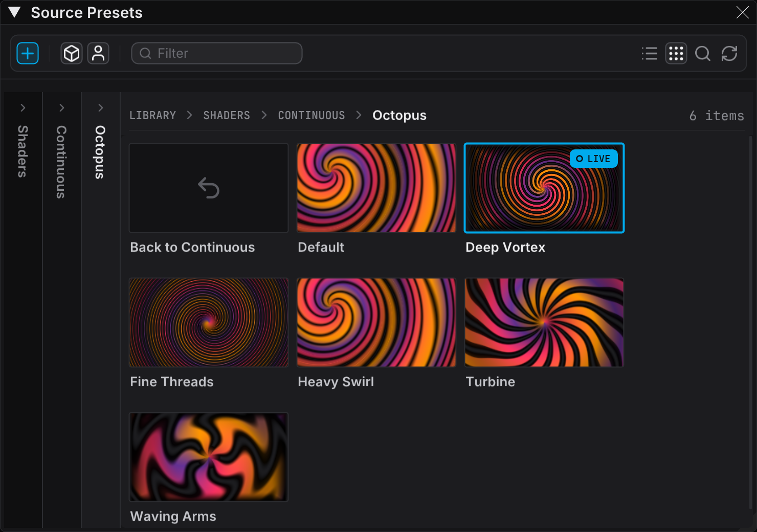757x532 pixels.
Task: Click the LIVE badge on Deep Vortex
Action: [594, 159]
